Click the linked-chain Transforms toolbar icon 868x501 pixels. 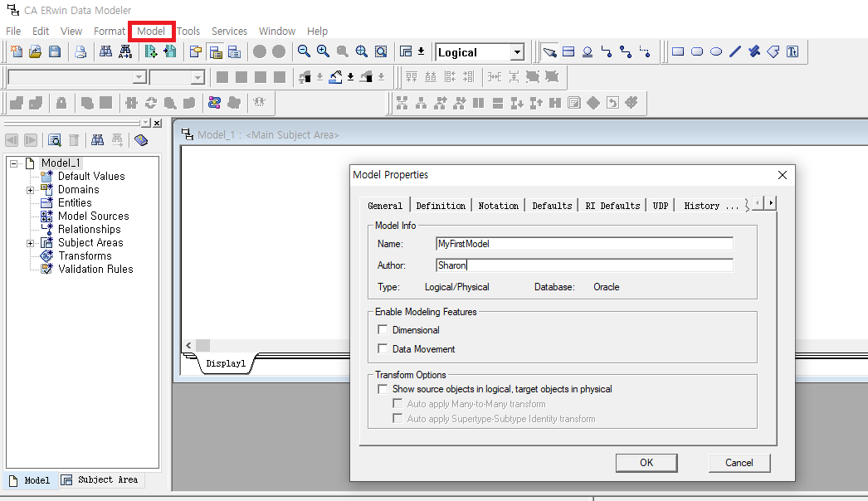(x=214, y=102)
